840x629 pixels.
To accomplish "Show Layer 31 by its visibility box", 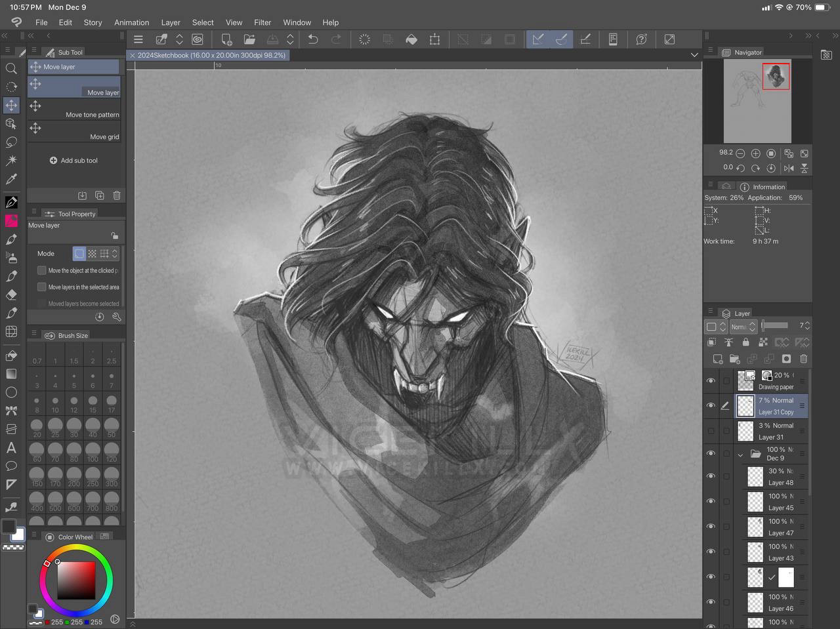I will click(x=711, y=431).
